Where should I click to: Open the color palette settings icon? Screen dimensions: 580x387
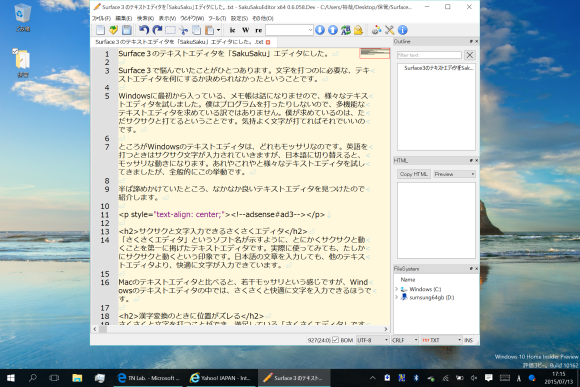coord(377,30)
